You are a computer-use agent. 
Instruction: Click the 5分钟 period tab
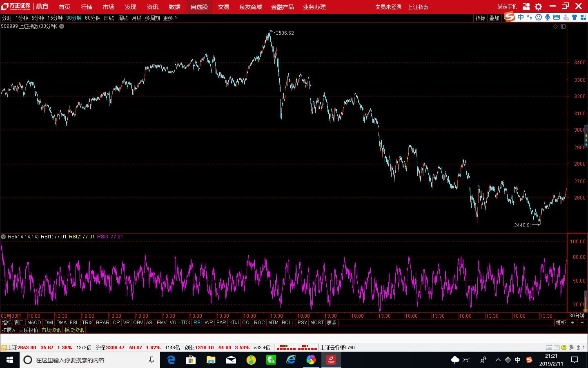[38, 18]
